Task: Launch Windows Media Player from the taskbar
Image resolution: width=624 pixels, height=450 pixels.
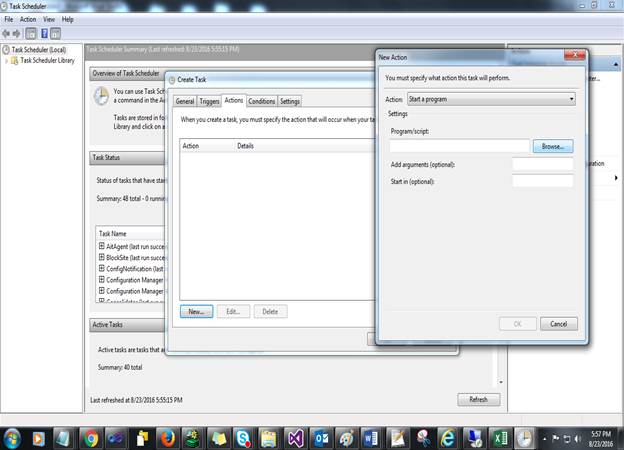Action: click(x=38, y=439)
